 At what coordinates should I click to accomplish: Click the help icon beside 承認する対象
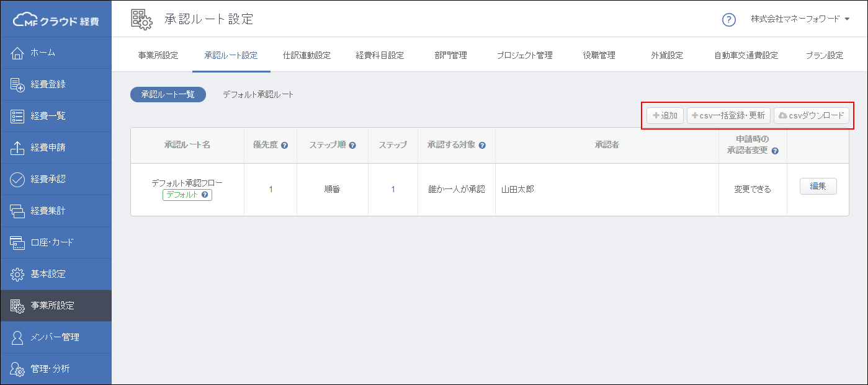click(x=482, y=145)
